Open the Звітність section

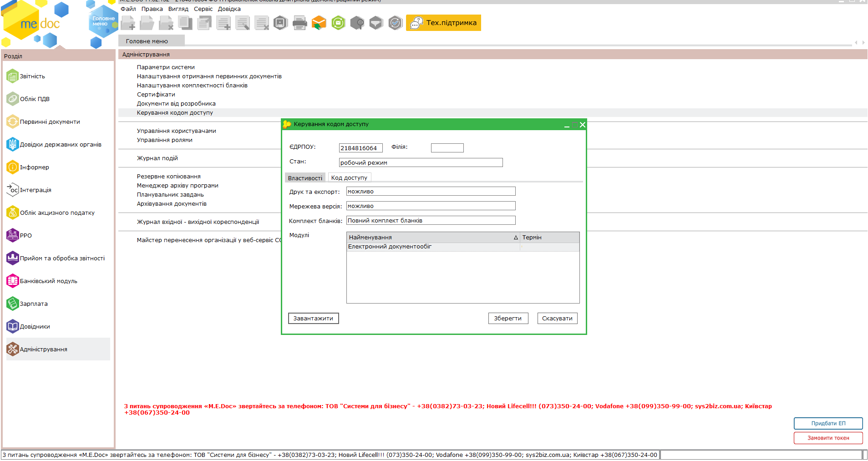(x=32, y=76)
